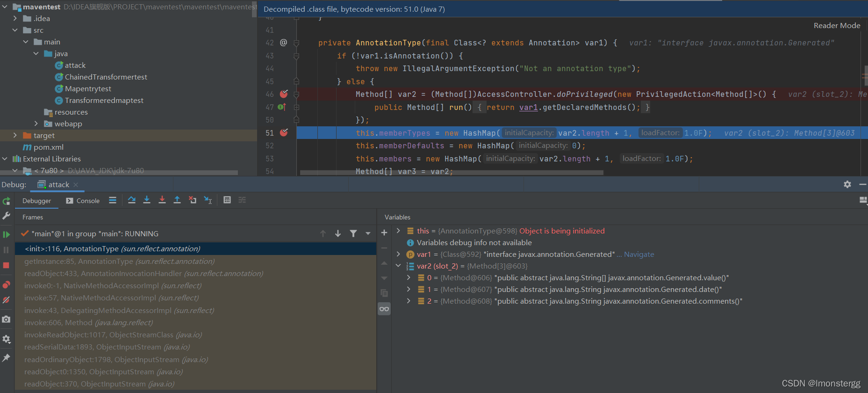Screen dimensions: 868x393
Task: Open View Breakpoints dialog icon
Action: point(6,284)
